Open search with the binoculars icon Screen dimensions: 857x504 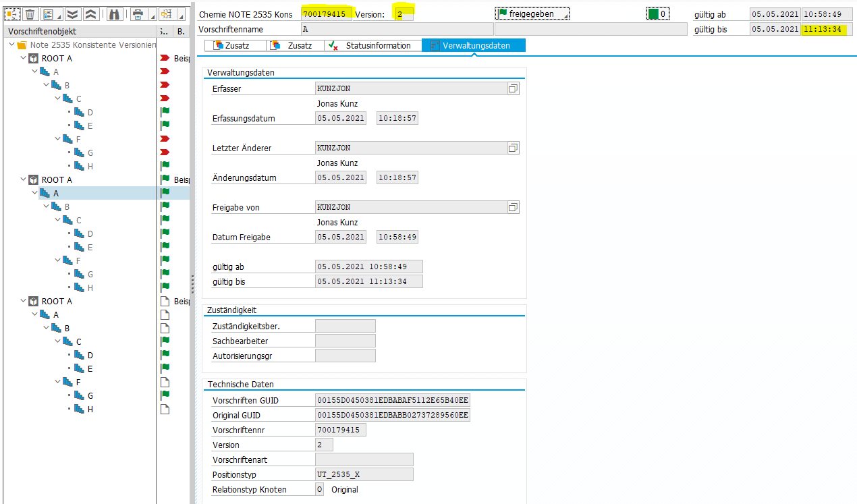click(x=115, y=14)
